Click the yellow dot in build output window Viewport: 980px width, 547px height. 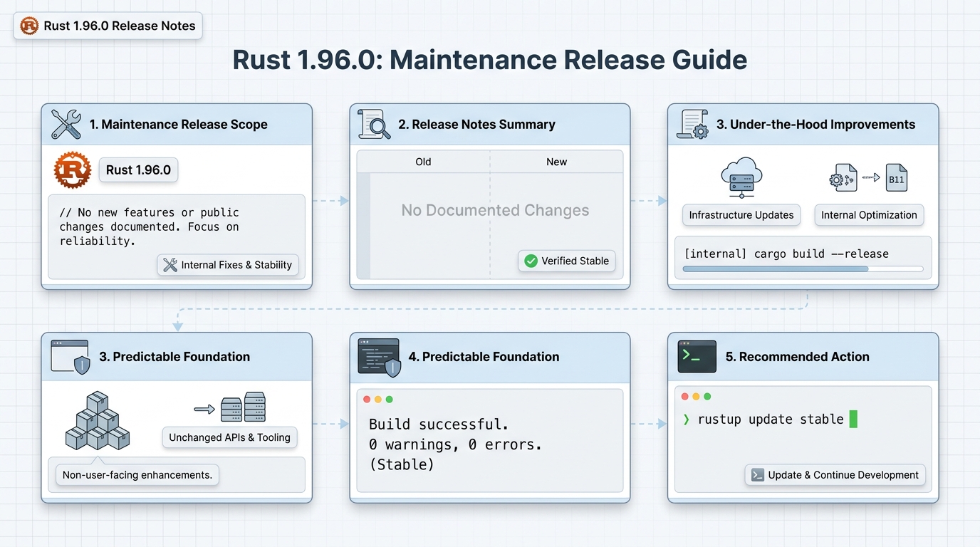coord(378,399)
